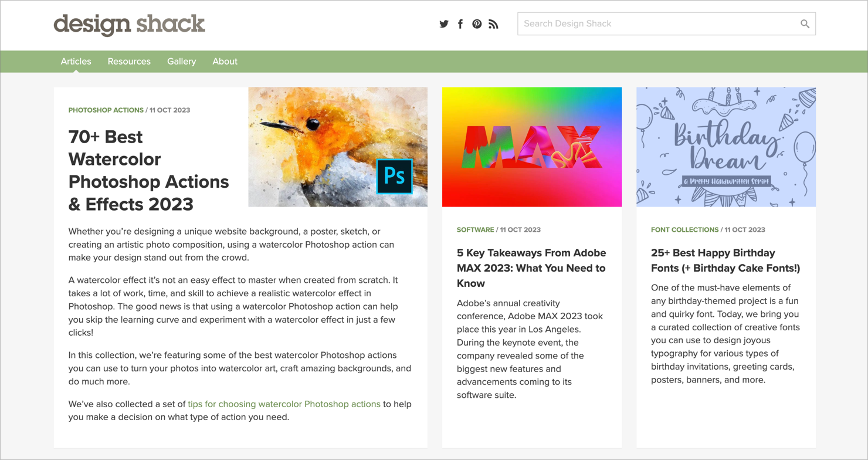Click the 11 Oct 2023 date under Photoshop Actions
This screenshot has width=868, height=460.
pyautogui.click(x=169, y=110)
